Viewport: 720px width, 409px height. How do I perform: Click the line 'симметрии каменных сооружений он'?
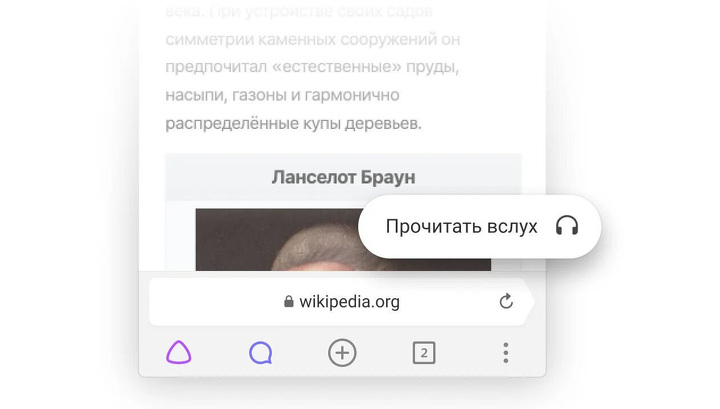coord(313,39)
